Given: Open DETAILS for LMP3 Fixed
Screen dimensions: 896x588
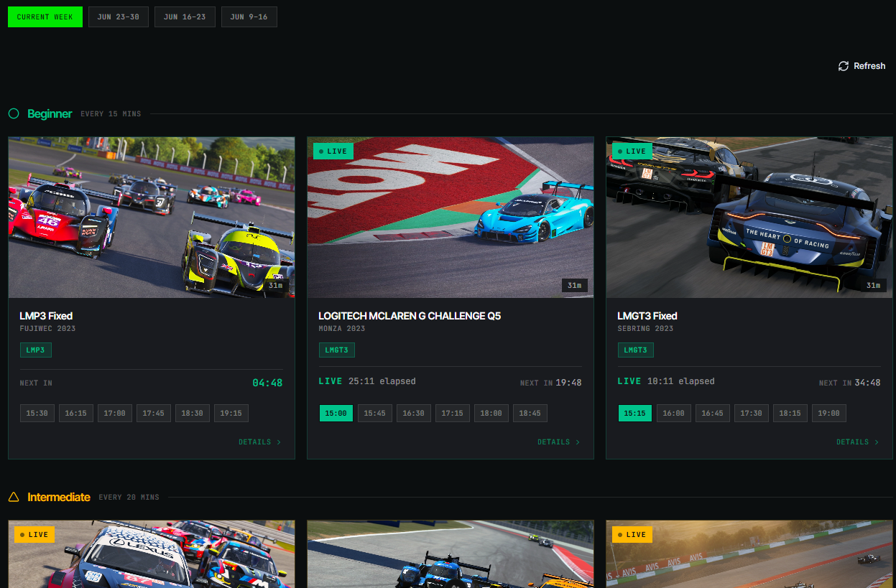Looking at the screenshot, I should 259,442.
